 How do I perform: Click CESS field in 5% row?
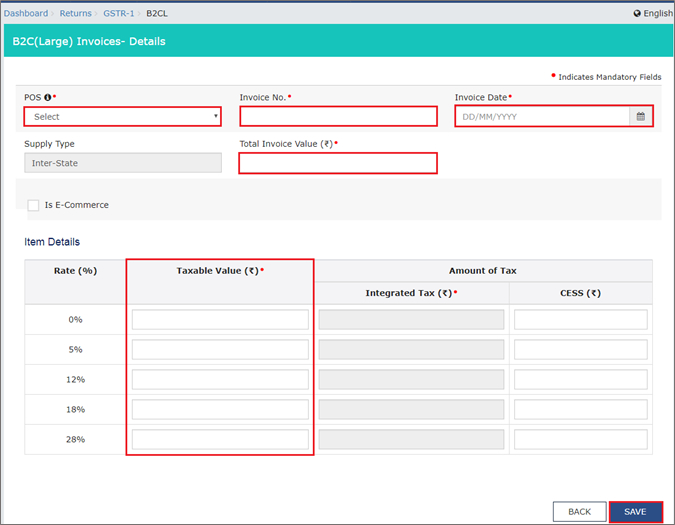580,349
